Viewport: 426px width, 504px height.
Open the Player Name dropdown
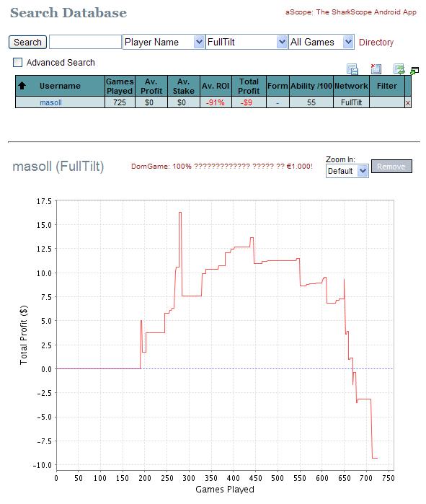point(163,42)
